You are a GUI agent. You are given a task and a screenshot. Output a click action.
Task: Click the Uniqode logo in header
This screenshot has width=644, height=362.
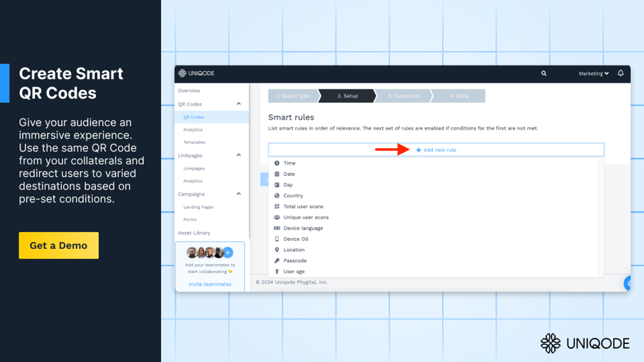pyautogui.click(x=196, y=73)
